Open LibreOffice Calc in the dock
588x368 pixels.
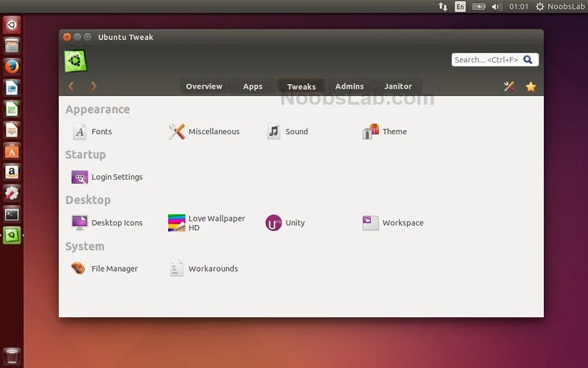pos(12,110)
